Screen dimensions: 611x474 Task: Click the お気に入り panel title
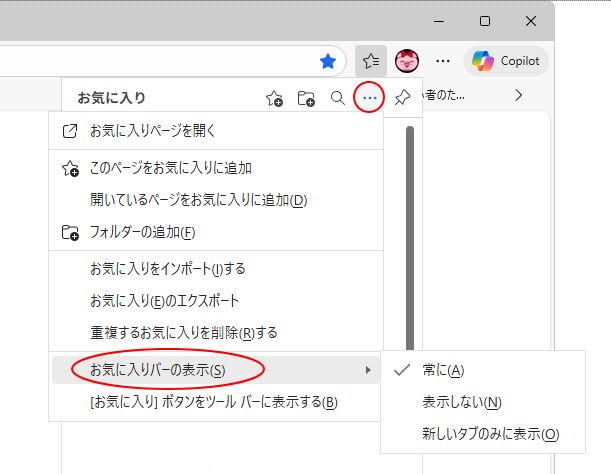(x=111, y=98)
